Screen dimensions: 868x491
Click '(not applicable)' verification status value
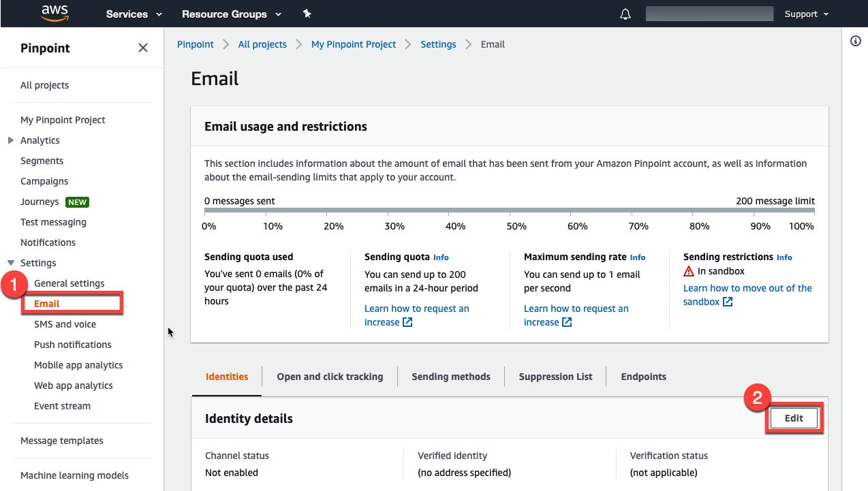tap(664, 473)
